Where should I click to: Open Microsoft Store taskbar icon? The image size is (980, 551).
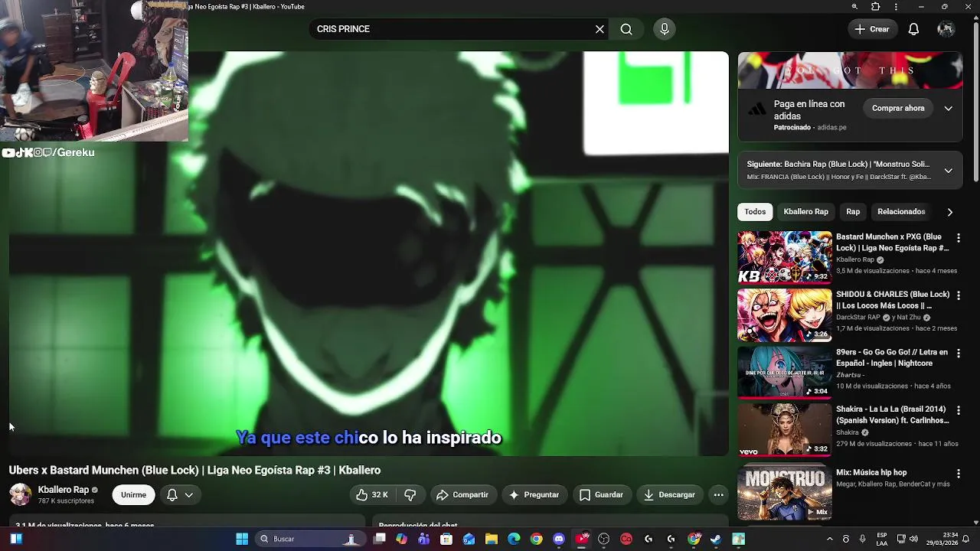click(x=446, y=539)
